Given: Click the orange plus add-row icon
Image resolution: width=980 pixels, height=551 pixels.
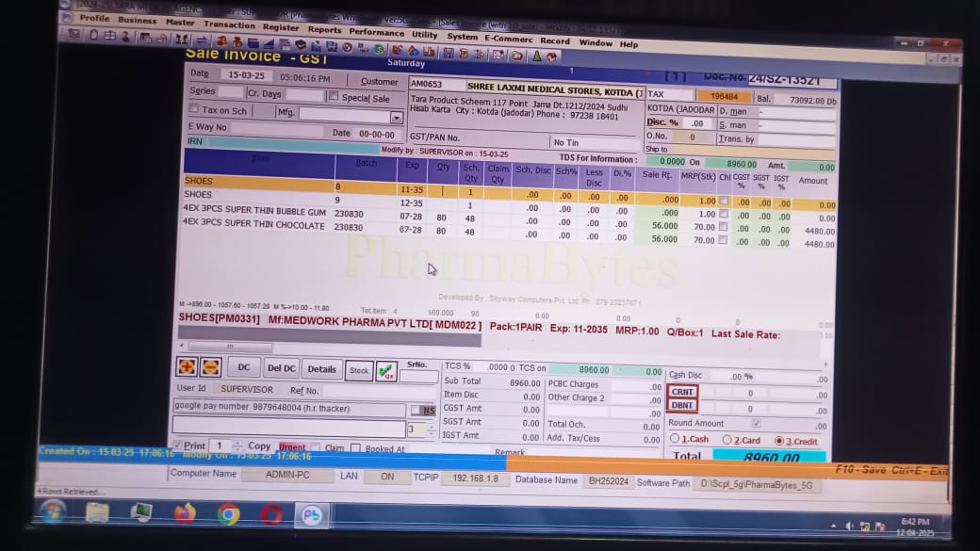Looking at the screenshot, I should point(187,367).
